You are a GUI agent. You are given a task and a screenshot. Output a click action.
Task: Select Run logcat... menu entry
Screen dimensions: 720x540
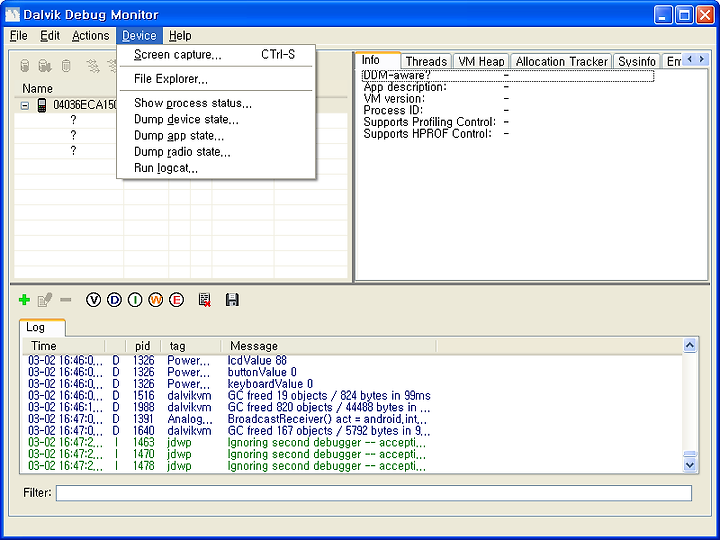coord(216,169)
